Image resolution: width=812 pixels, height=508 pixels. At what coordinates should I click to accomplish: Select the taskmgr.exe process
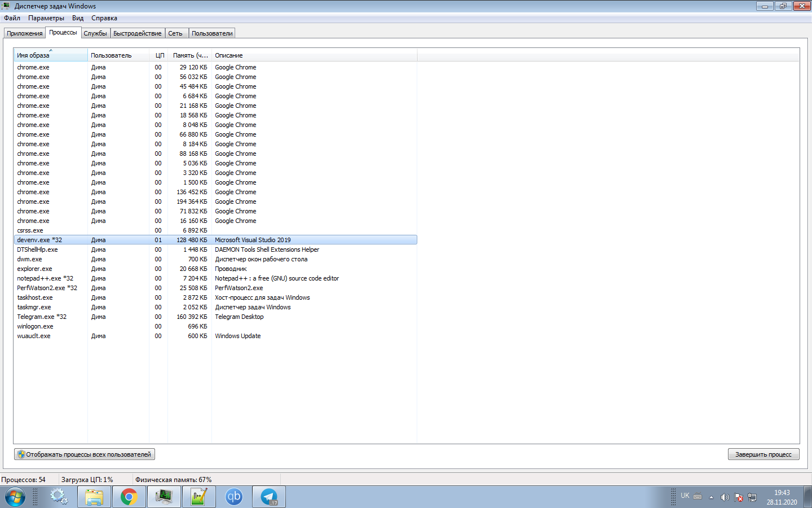(x=215, y=307)
